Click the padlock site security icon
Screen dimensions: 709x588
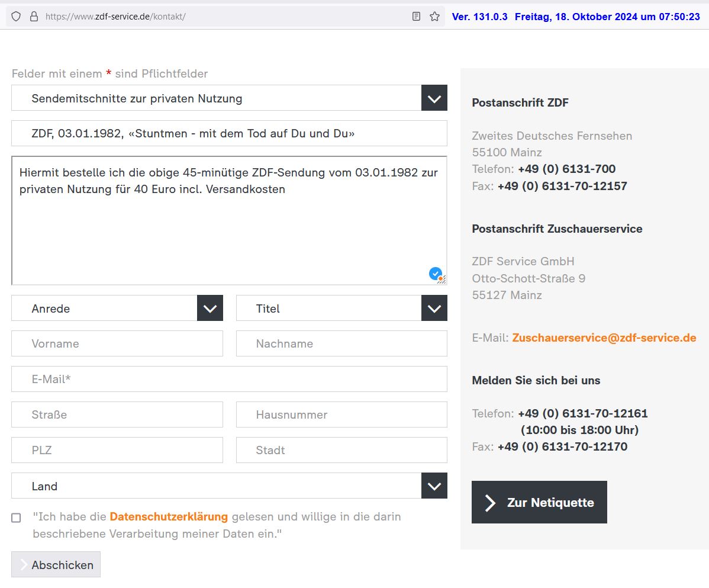[x=33, y=17]
